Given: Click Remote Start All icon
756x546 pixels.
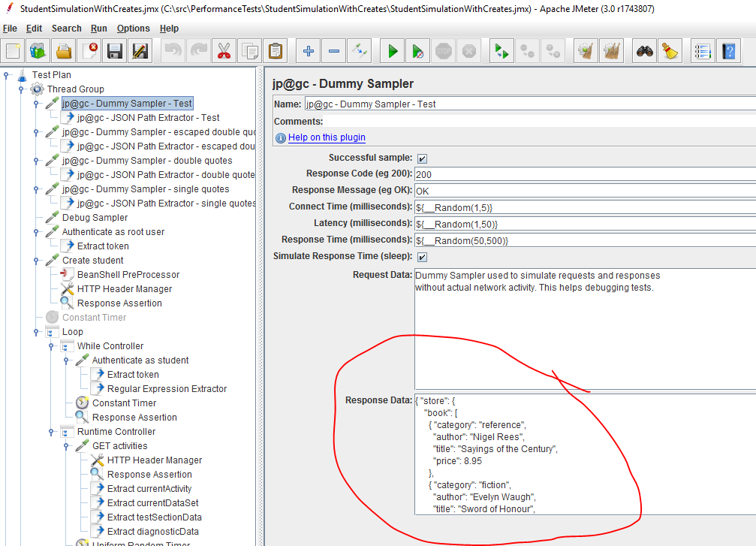Looking at the screenshot, I should (502, 50).
